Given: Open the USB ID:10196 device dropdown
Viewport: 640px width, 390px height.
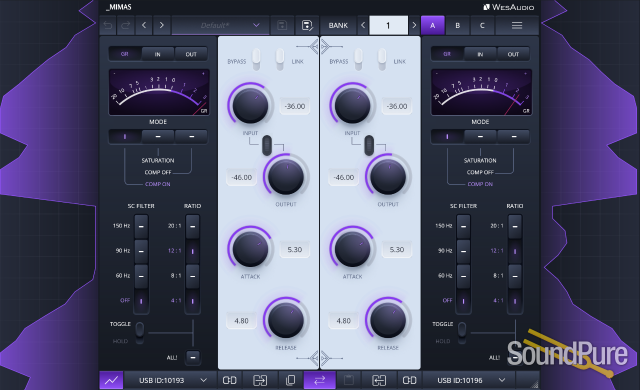Looking at the screenshot, I should pos(469,380).
